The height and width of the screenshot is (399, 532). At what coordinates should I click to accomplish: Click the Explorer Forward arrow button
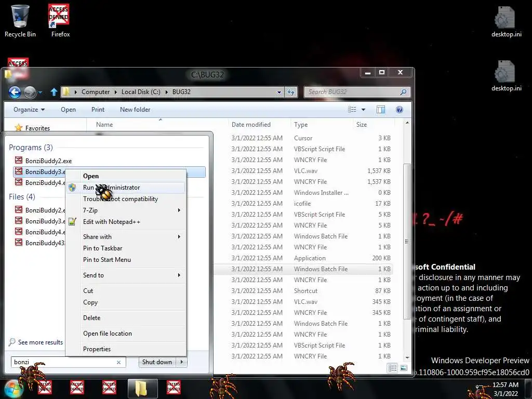[x=30, y=92]
